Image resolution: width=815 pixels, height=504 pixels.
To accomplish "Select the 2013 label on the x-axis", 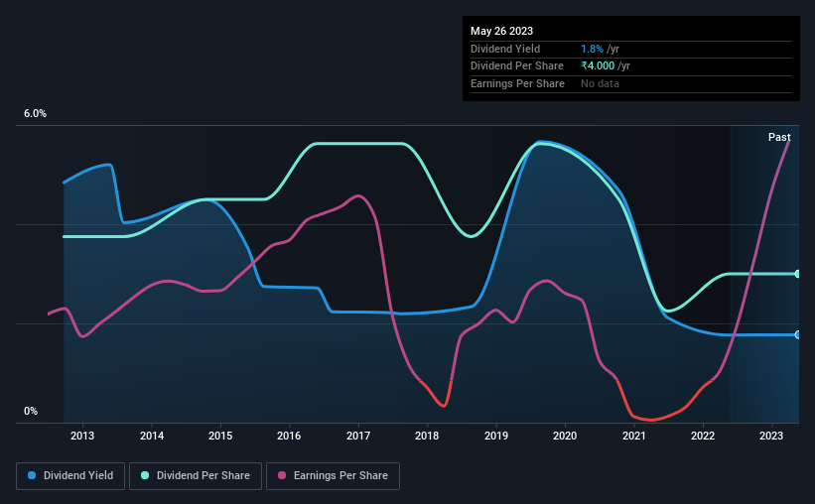I will coord(82,436).
